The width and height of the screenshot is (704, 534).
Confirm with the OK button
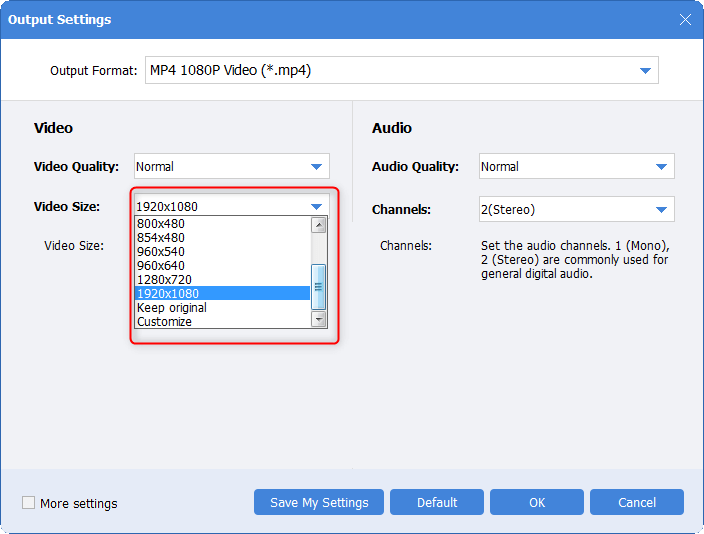coord(537,502)
